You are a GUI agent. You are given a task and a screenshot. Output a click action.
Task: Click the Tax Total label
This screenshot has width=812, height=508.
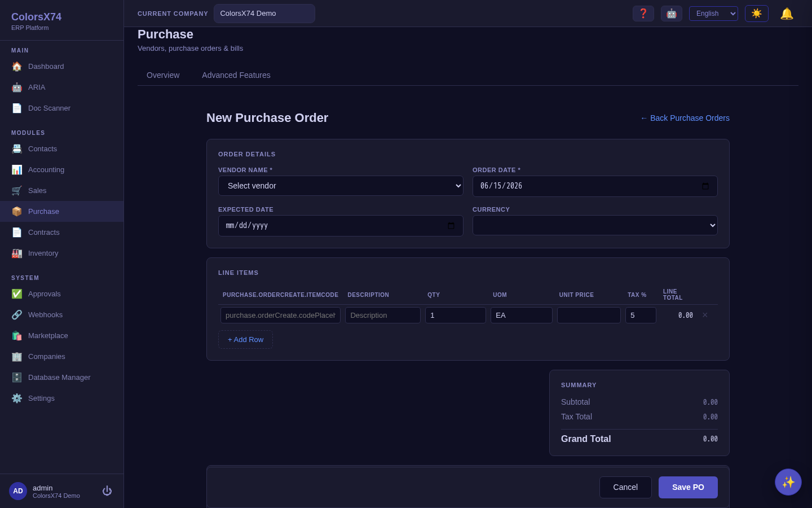(x=576, y=417)
